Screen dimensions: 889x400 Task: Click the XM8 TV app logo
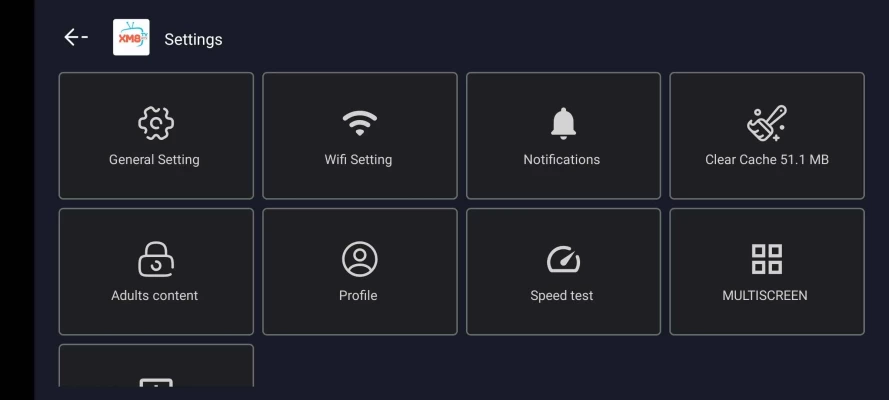click(131, 37)
